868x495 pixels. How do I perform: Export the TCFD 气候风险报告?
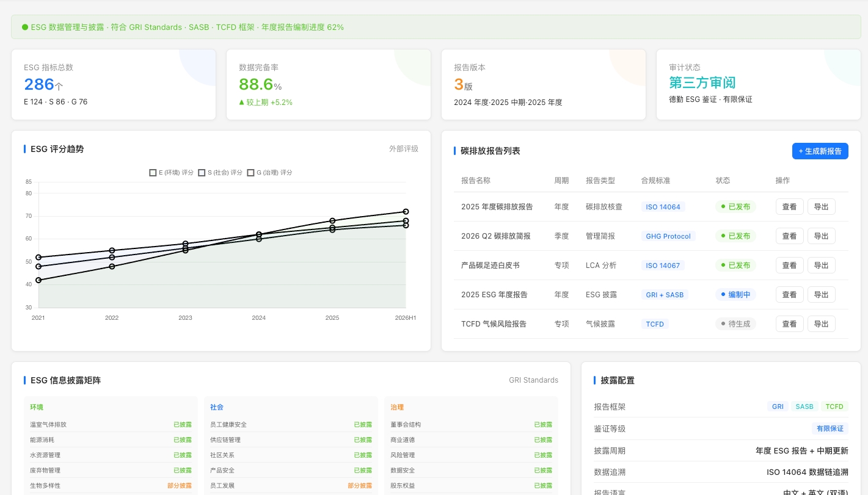click(821, 324)
